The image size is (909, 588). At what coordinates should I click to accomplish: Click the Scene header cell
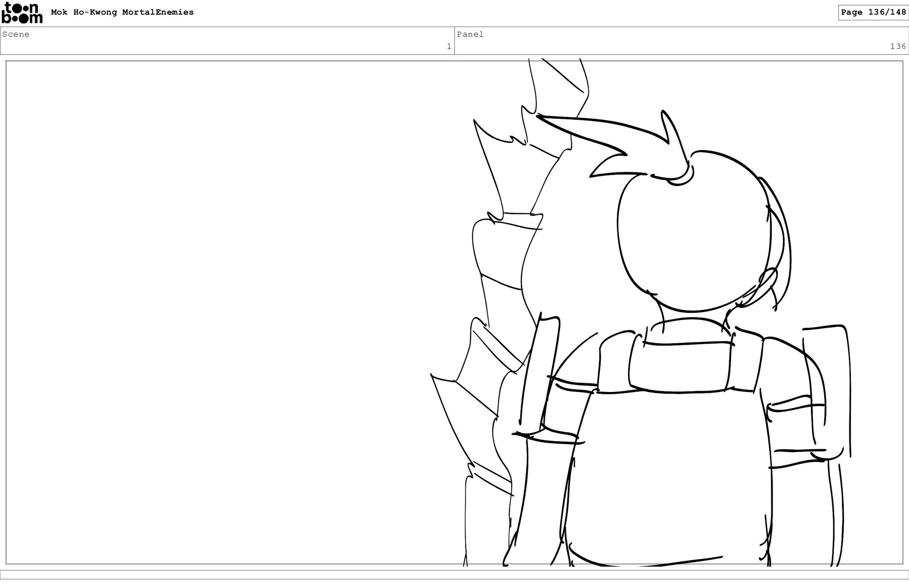coord(227,41)
